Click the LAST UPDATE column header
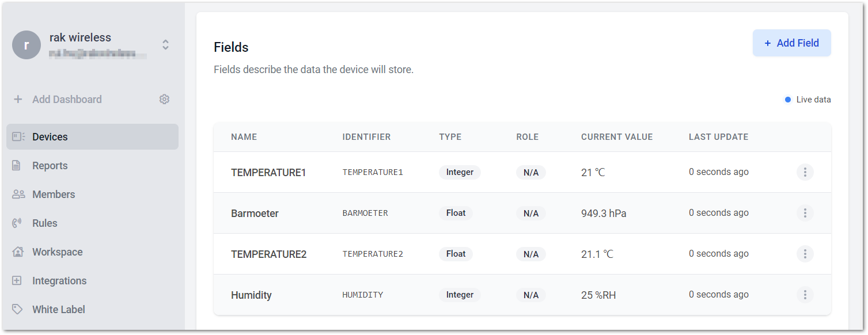Viewport: 868px width, 335px height. 719,137
